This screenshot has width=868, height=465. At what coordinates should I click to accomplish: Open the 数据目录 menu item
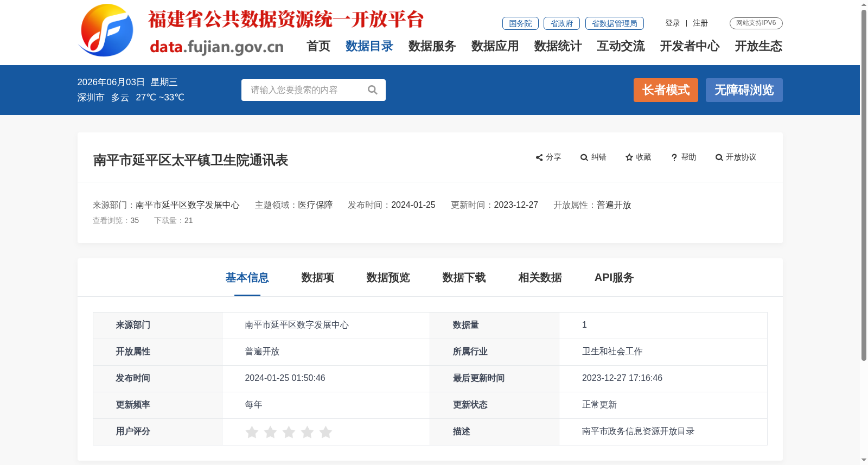coord(369,46)
